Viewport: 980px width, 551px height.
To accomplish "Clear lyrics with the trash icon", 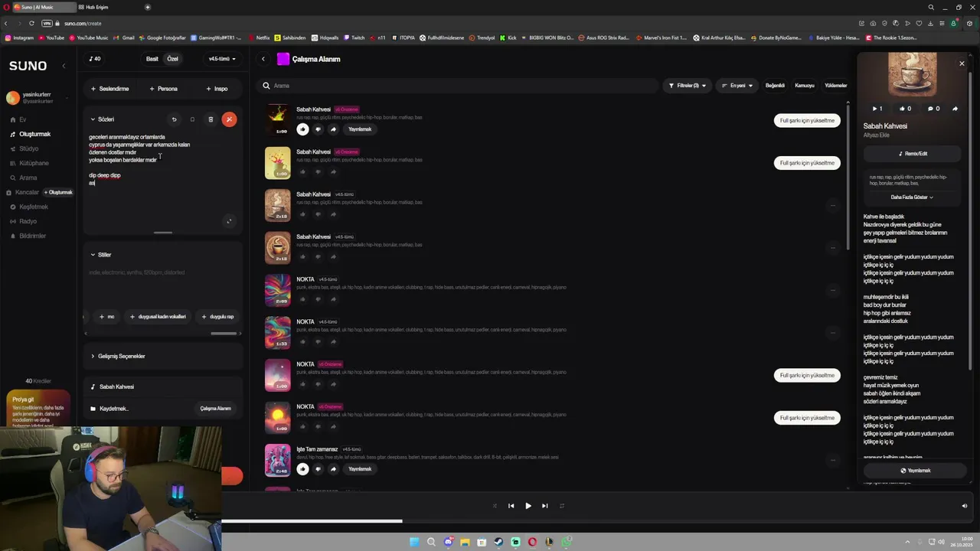I will (211, 119).
